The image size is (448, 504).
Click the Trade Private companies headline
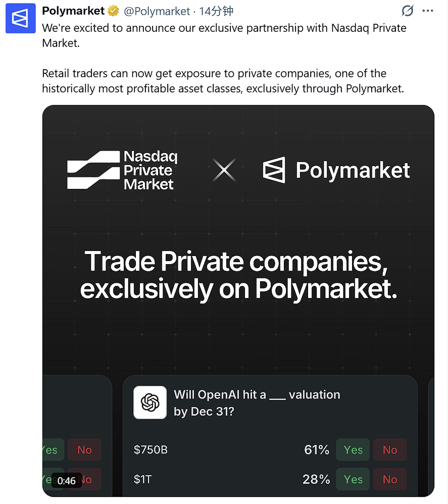pyautogui.click(x=238, y=275)
